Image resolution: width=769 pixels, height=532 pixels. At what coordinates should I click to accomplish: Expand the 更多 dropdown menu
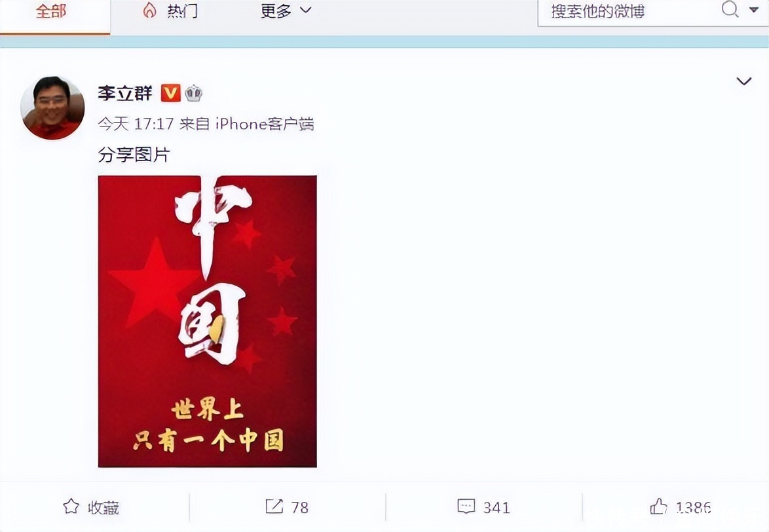[286, 10]
